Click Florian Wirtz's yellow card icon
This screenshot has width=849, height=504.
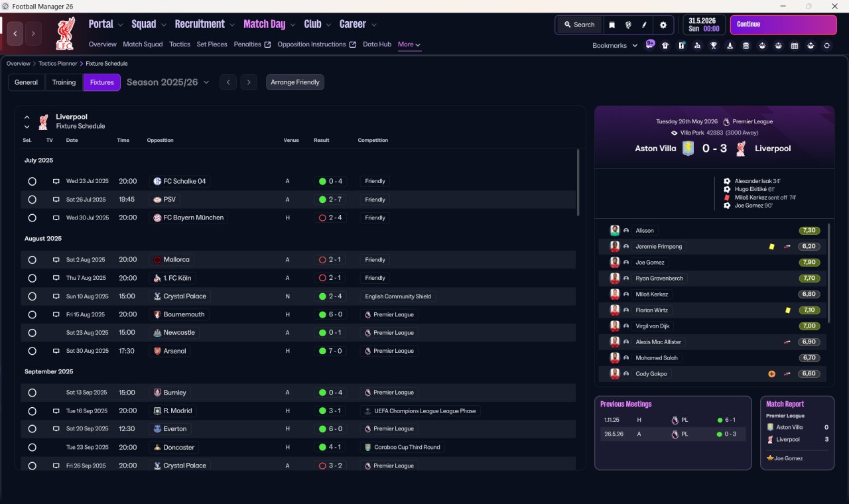pos(787,310)
